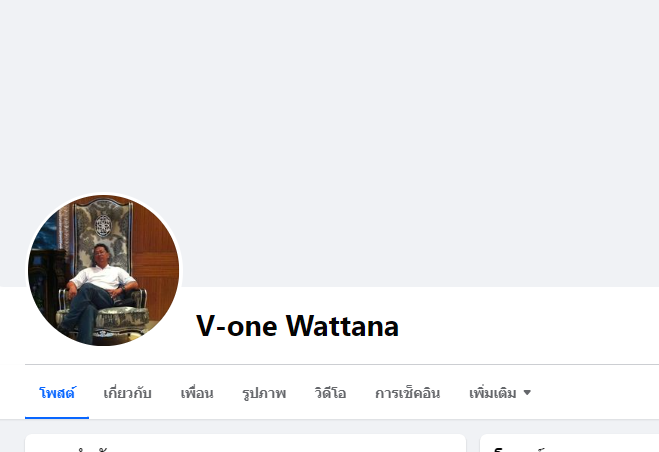This screenshot has width=659, height=452.
Task: Click the white ring around profile photo
Action: click(x=103, y=194)
